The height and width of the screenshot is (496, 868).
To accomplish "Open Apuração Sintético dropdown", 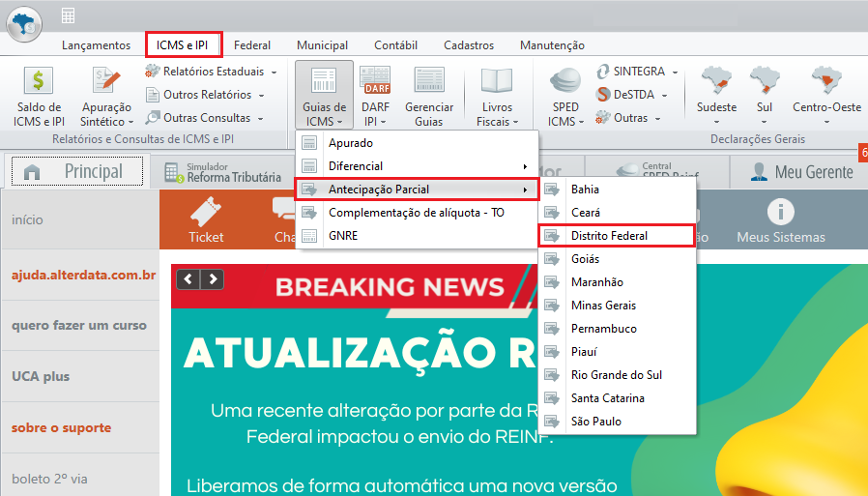I will pyautogui.click(x=107, y=97).
